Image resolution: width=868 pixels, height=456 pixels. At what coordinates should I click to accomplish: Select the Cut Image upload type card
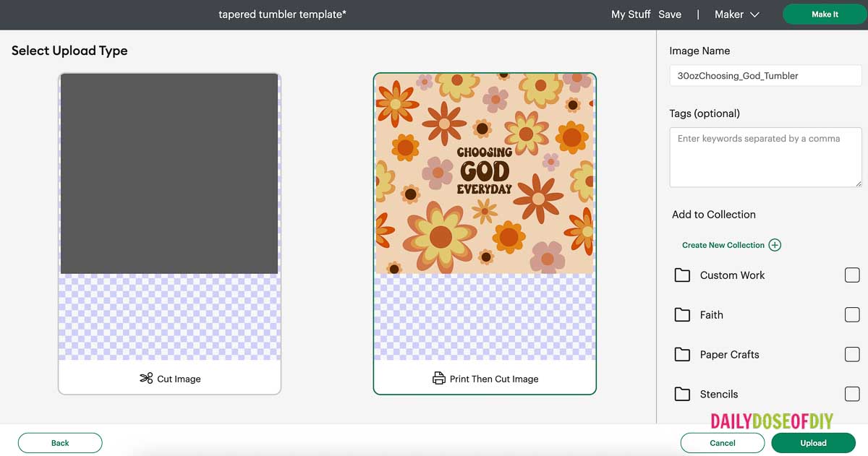point(169,233)
